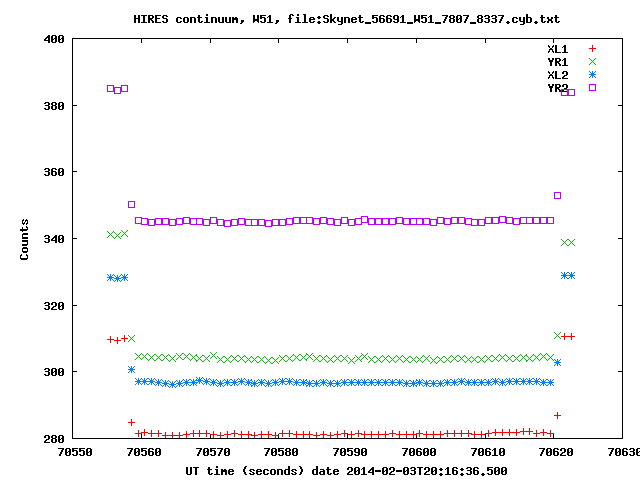Click the y-axis value 400

tap(54, 40)
